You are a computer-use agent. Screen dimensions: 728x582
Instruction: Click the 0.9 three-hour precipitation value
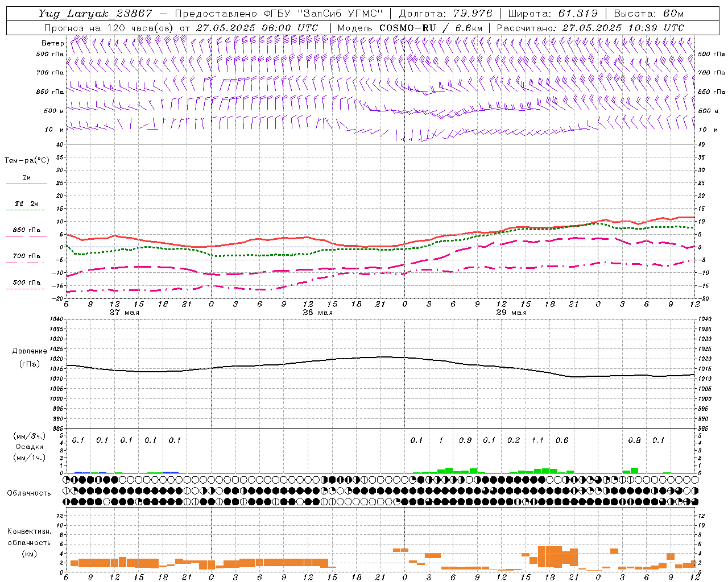[465, 440]
